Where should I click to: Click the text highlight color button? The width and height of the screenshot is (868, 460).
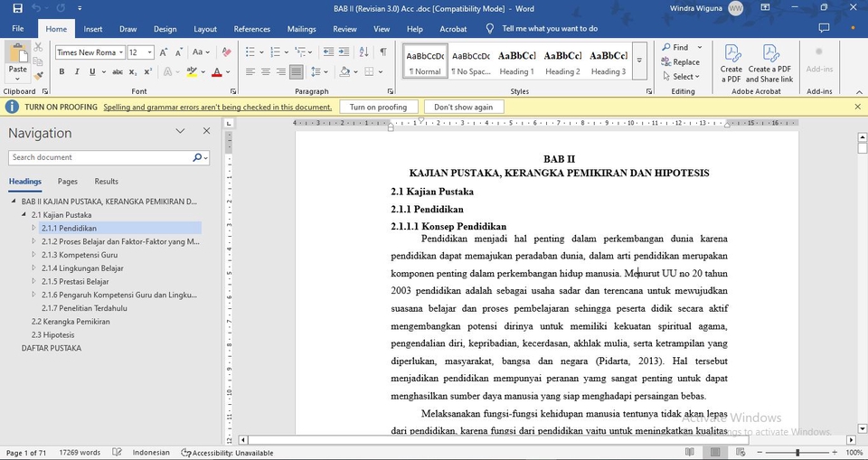click(x=192, y=72)
